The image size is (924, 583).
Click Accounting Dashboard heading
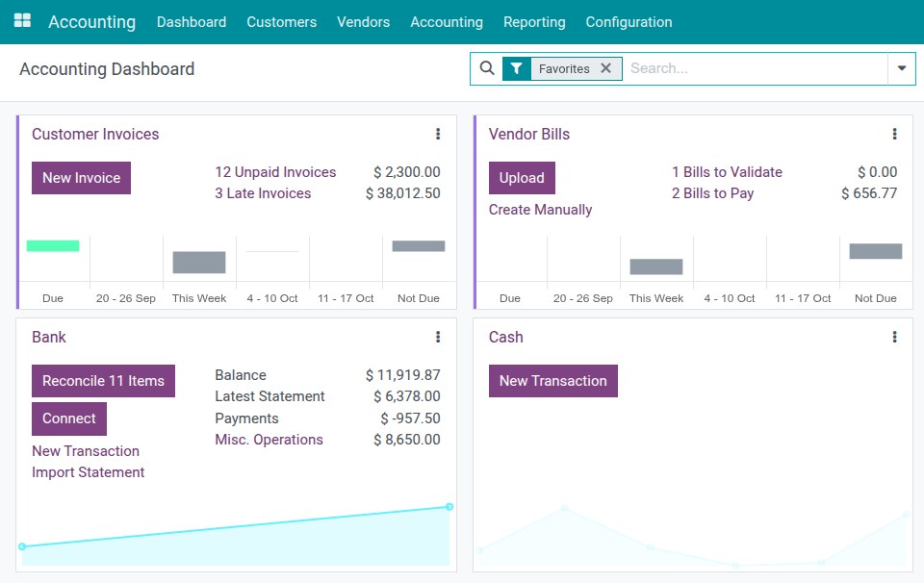[107, 69]
